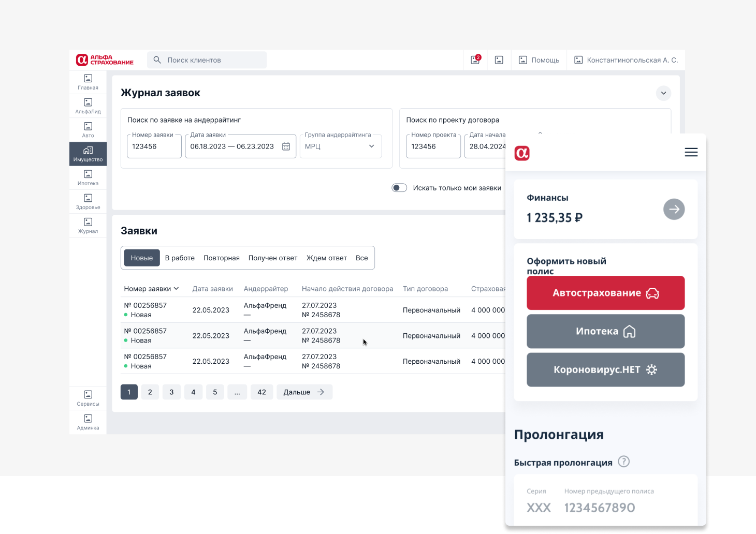Click the Номер предыдущего полиса field

pyautogui.click(x=600, y=508)
